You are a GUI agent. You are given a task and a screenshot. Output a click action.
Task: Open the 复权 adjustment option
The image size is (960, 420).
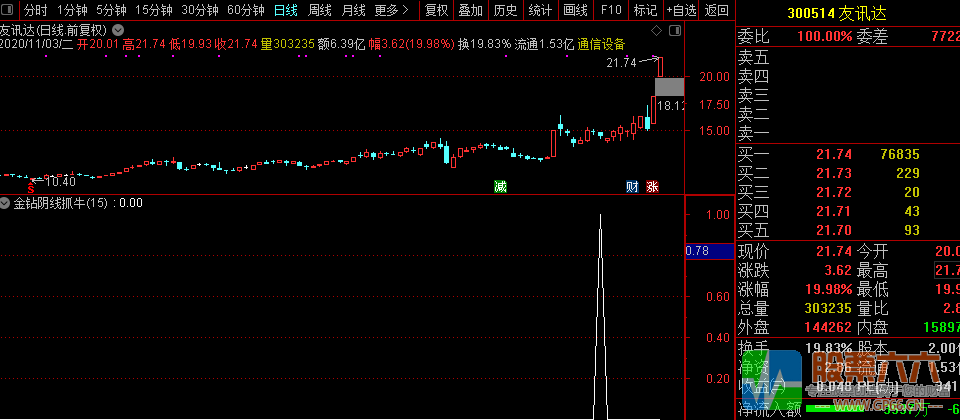point(437,10)
